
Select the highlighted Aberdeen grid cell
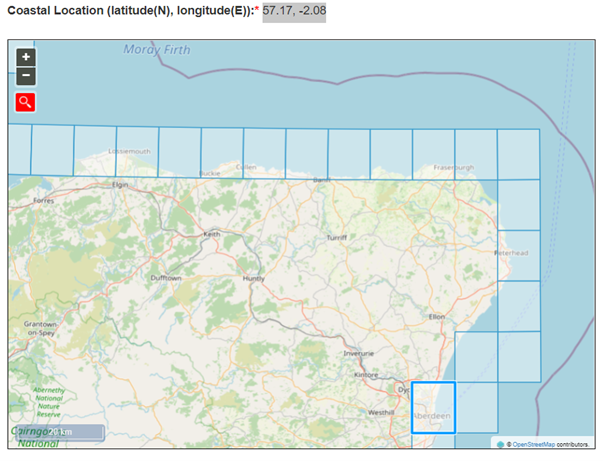coord(433,407)
